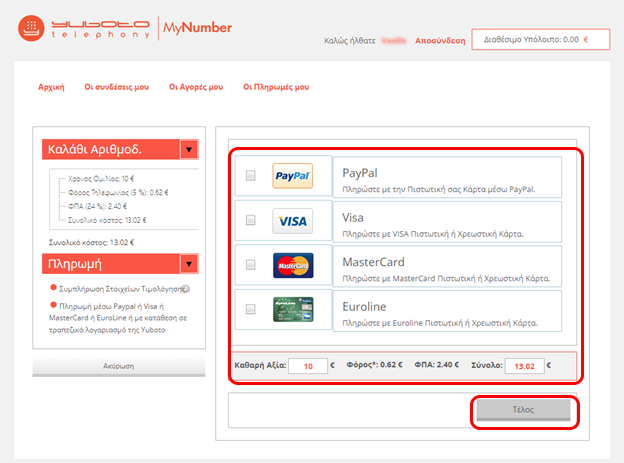Click the MasterCard logo icon

pos(293,266)
